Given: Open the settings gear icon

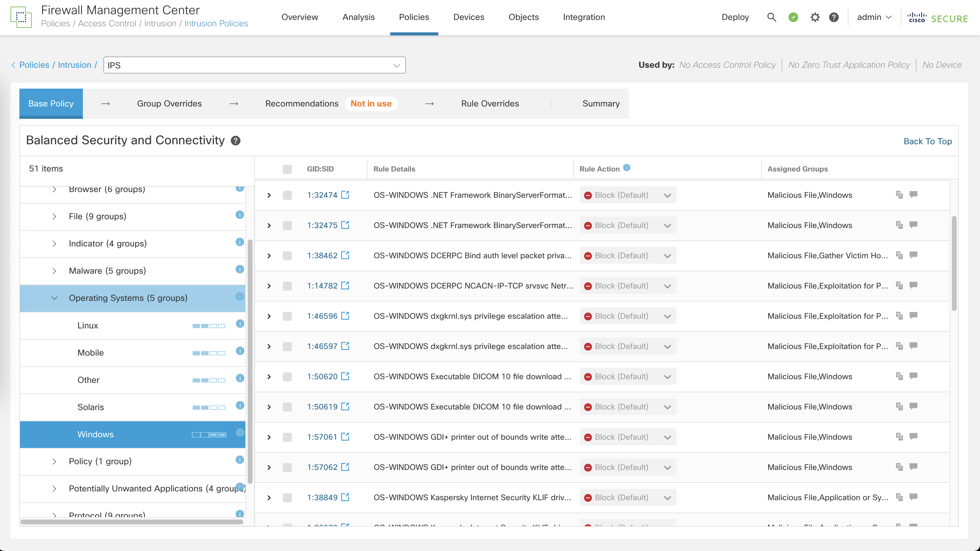Looking at the screenshot, I should pos(815,17).
